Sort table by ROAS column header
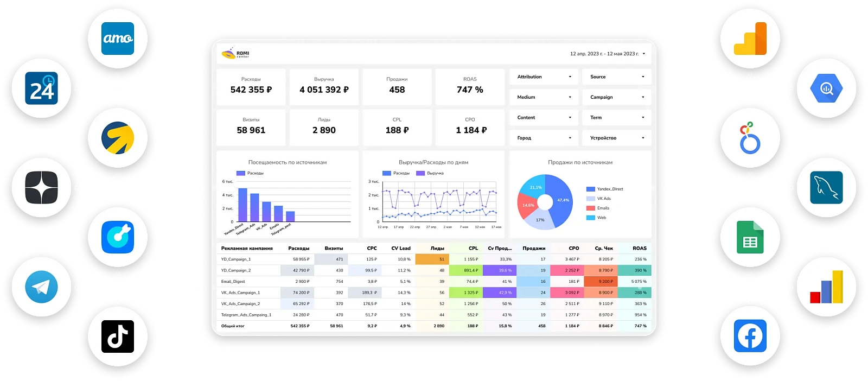The width and height of the screenshot is (868, 381). [x=640, y=248]
